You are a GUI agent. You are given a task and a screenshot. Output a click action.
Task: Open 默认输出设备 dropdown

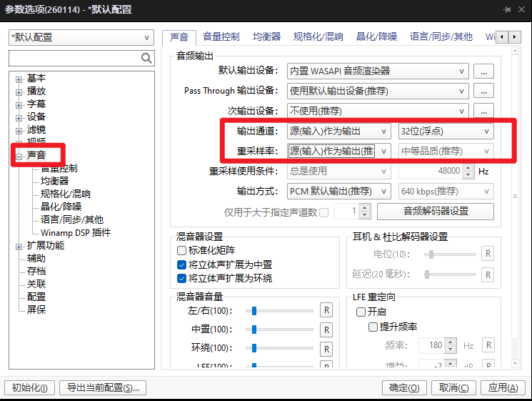(378, 71)
